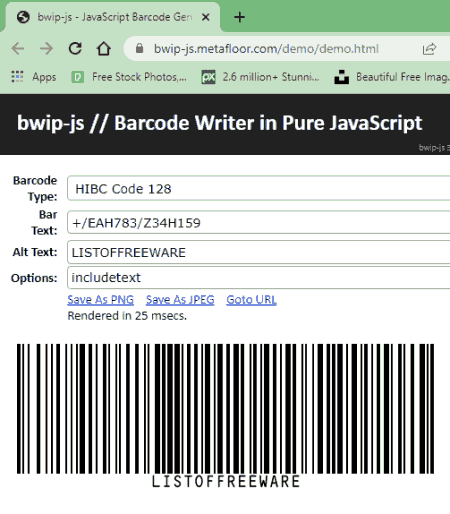450x514 pixels.
Task: Open Free Stock Photos bookmark
Action: pyautogui.click(x=129, y=77)
